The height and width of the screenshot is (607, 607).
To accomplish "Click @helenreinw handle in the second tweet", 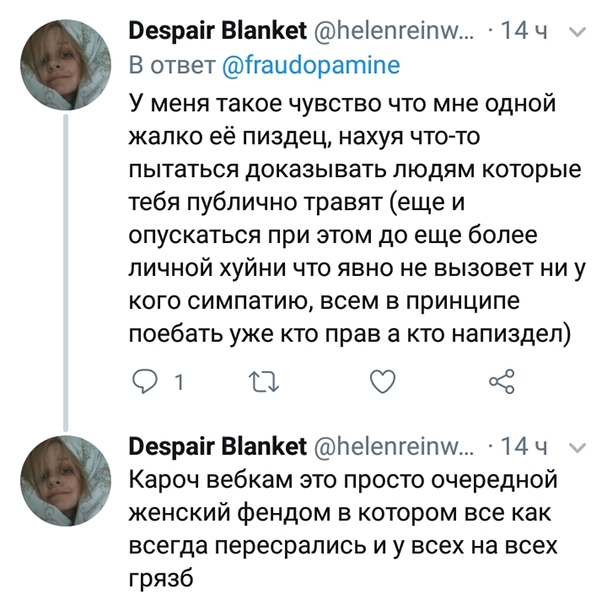I will 400,443.
